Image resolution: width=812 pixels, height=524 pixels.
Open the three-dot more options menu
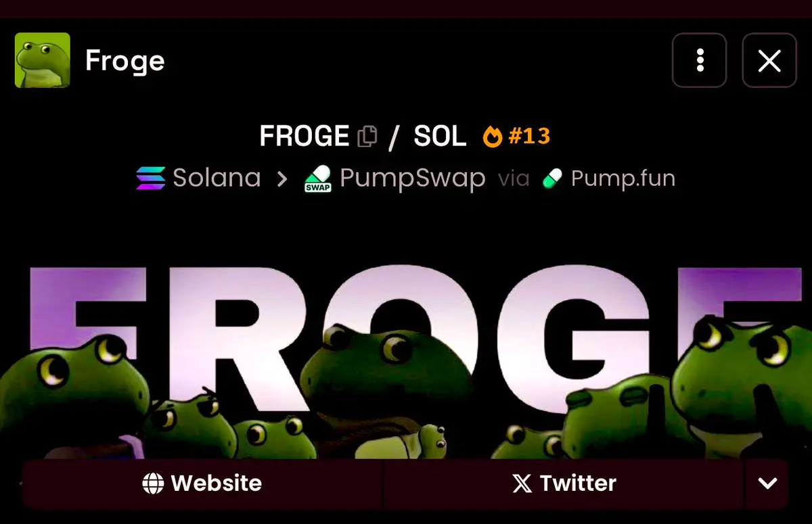point(700,60)
